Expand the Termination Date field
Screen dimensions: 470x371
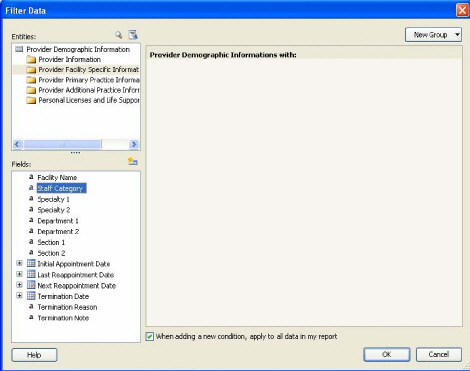click(x=19, y=296)
